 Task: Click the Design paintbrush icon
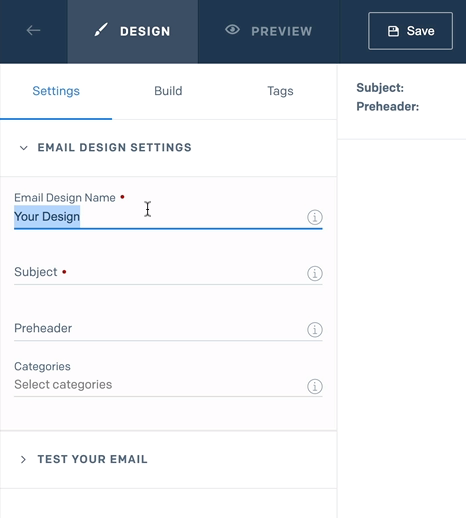click(101, 30)
